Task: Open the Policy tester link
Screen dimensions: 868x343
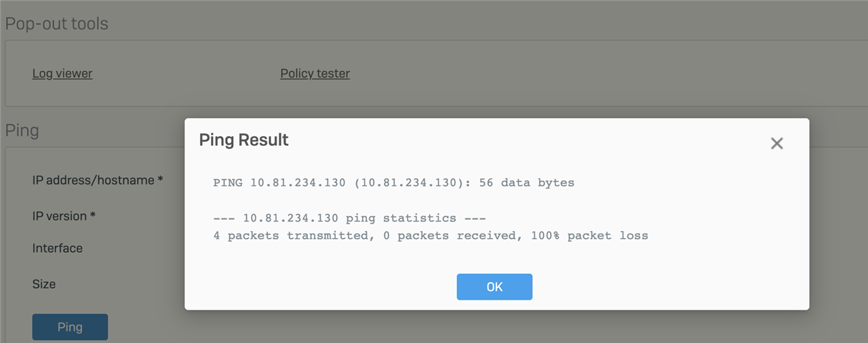Action: [315, 73]
